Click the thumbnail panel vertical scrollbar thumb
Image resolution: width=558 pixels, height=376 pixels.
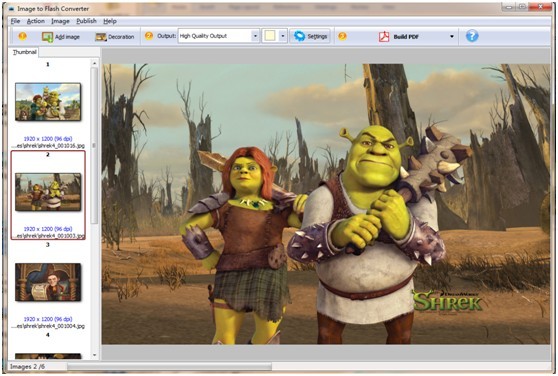(94, 145)
